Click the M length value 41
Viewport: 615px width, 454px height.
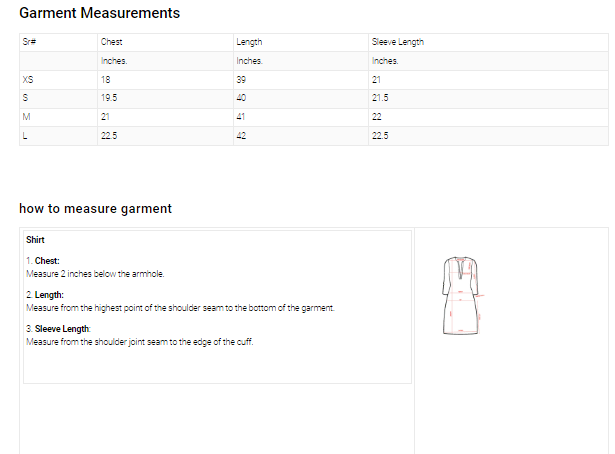tap(241, 117)
